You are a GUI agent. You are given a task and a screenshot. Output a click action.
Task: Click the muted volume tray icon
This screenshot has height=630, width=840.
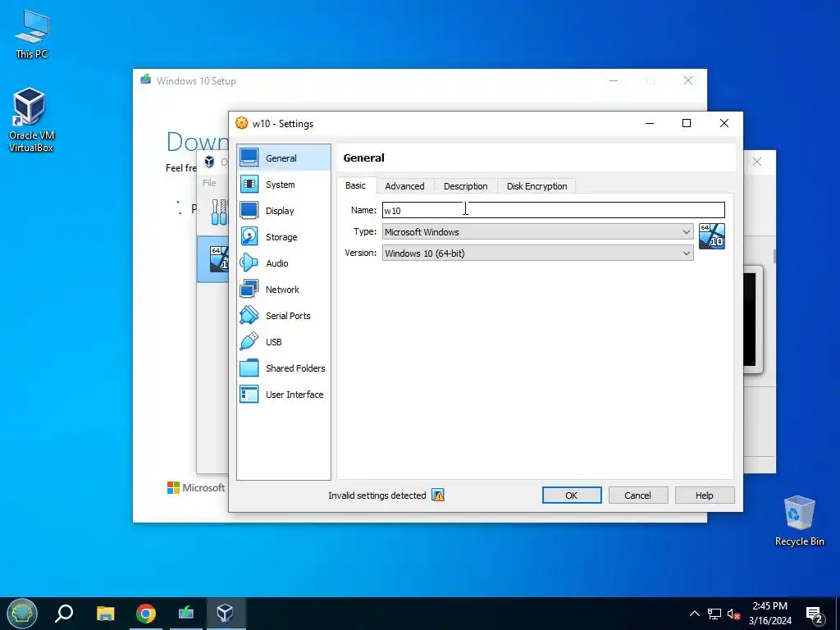tap(734, 614)
